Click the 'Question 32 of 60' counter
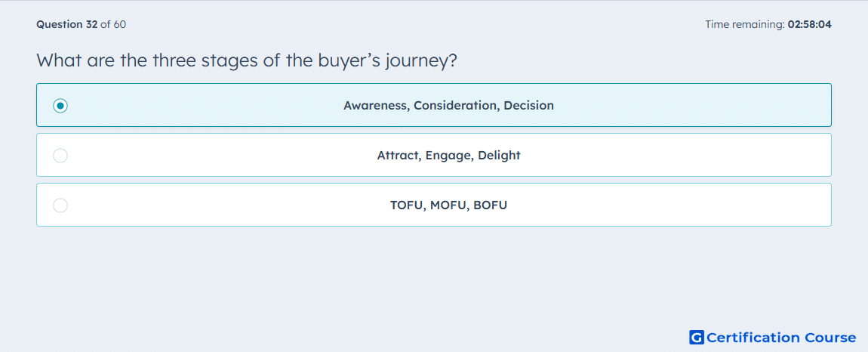Viewport: 868px width, 352px height. 82,24
